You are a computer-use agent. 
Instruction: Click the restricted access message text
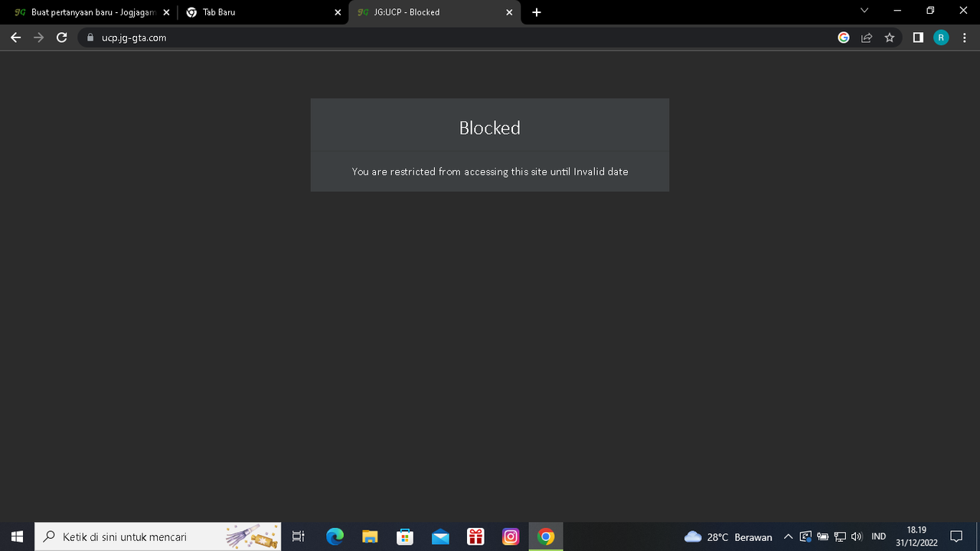490,171
